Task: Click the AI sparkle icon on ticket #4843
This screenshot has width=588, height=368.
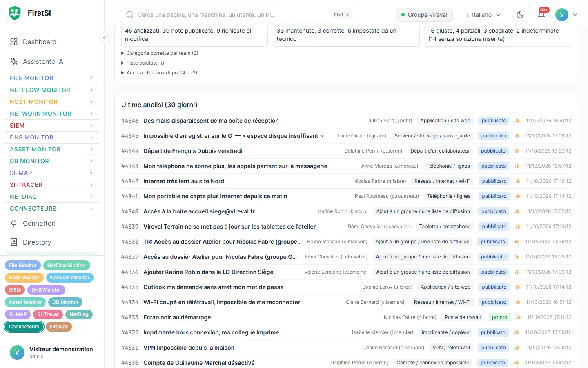Action: pyautogui.click(x=517, y=166)
